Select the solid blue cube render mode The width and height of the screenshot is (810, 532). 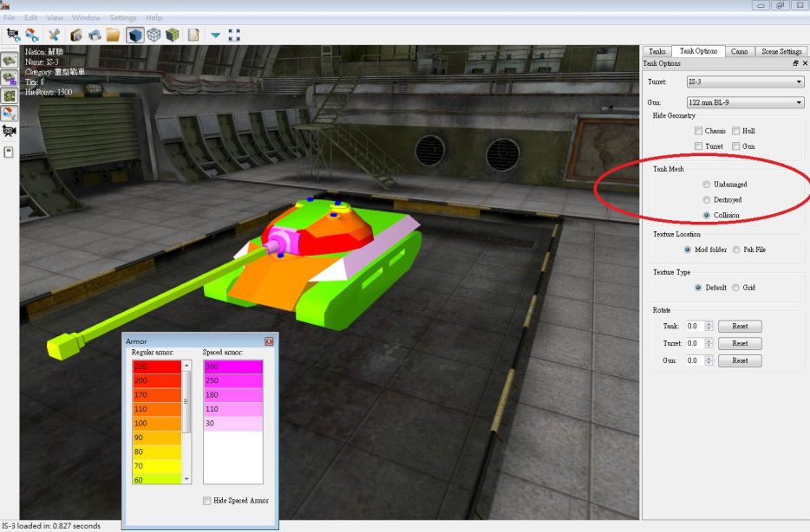click(136, 35)
